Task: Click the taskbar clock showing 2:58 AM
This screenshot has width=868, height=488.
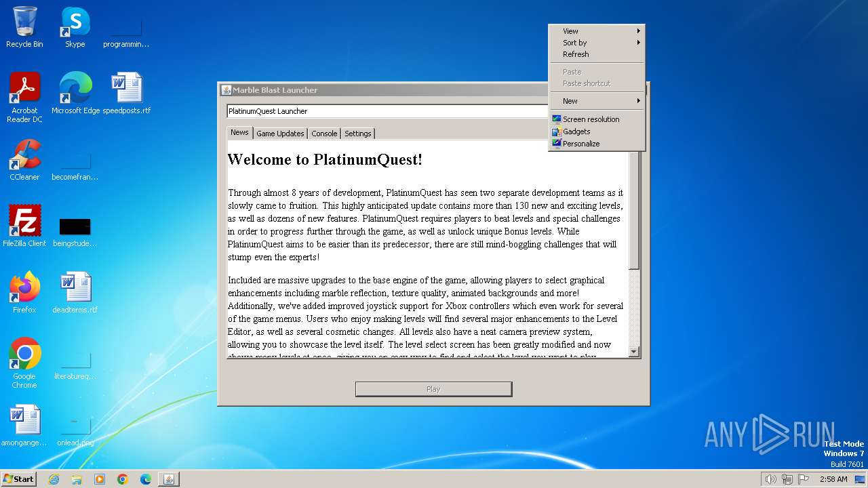Action: 833,479
